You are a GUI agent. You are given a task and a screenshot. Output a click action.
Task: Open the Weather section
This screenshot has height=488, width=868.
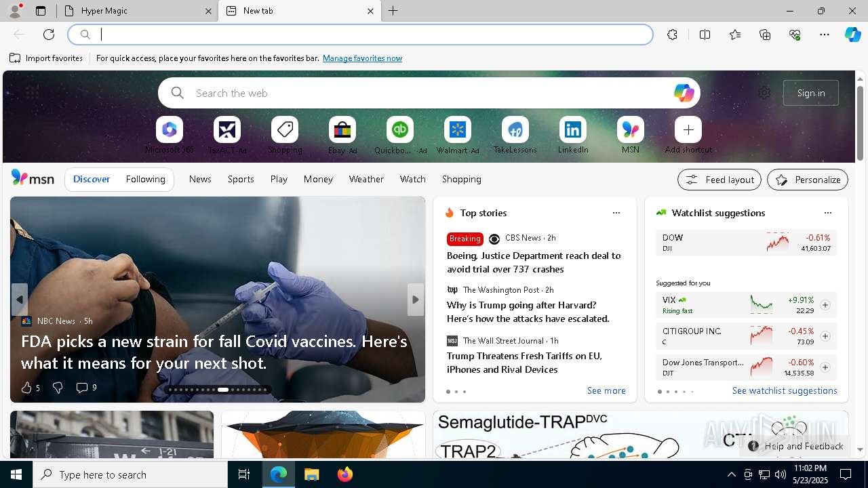(x=366, y=179)
